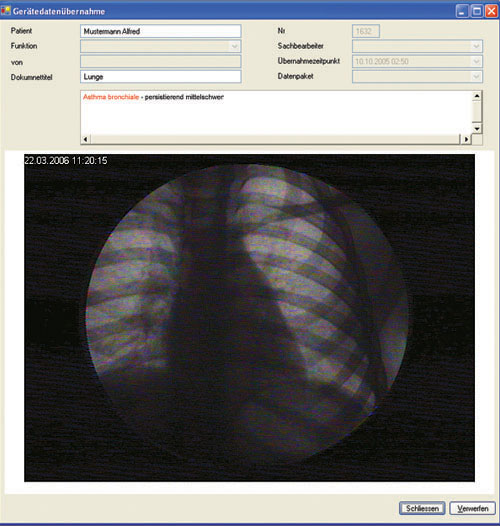Expand the Datenpaket dropdown arrow
This screenshot has height=526, width=500.
tap(476, 76)
